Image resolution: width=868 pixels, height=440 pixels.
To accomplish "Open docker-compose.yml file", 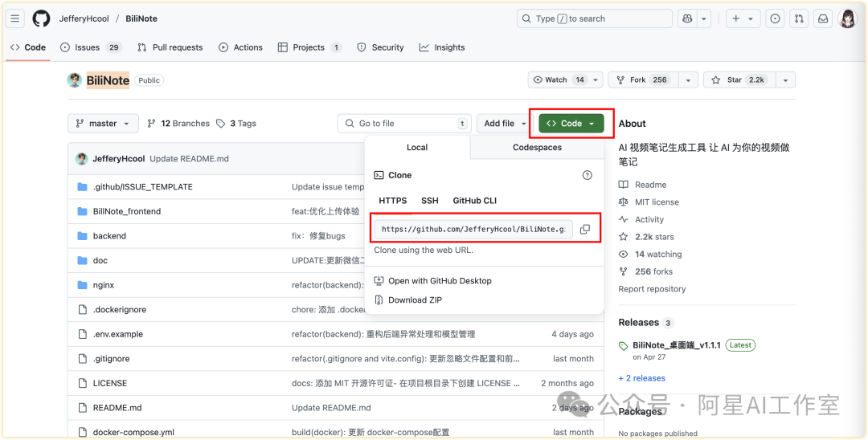I will (x=134, y=432).
